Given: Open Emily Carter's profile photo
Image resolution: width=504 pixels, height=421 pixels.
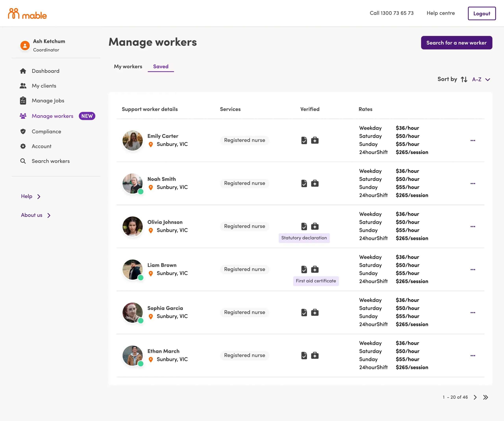Looking at the screenshot, I should click(133, 141).
